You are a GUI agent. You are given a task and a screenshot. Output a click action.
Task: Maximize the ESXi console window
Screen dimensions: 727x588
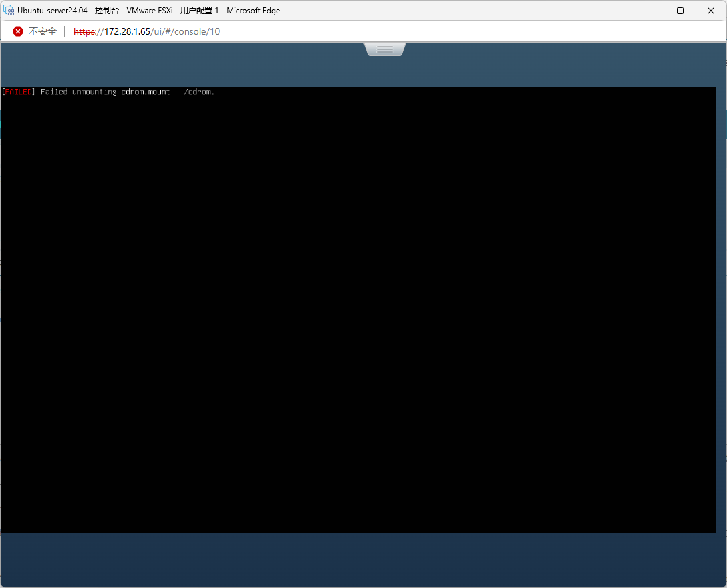pos(680,11)
